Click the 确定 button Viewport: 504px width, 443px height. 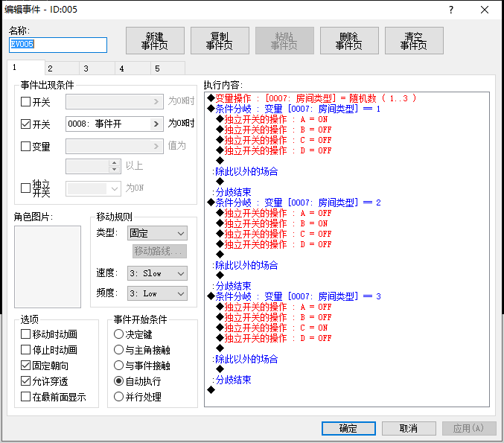coord(348,428)
